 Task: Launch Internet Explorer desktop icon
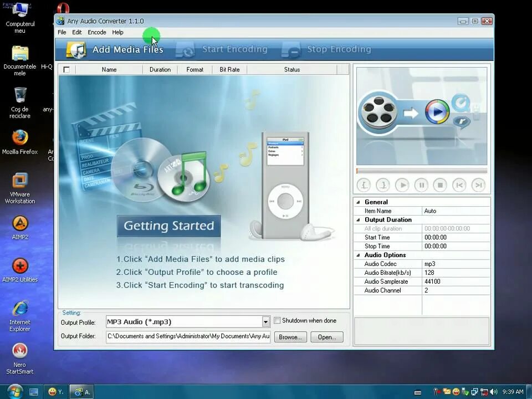pos(20,316)
